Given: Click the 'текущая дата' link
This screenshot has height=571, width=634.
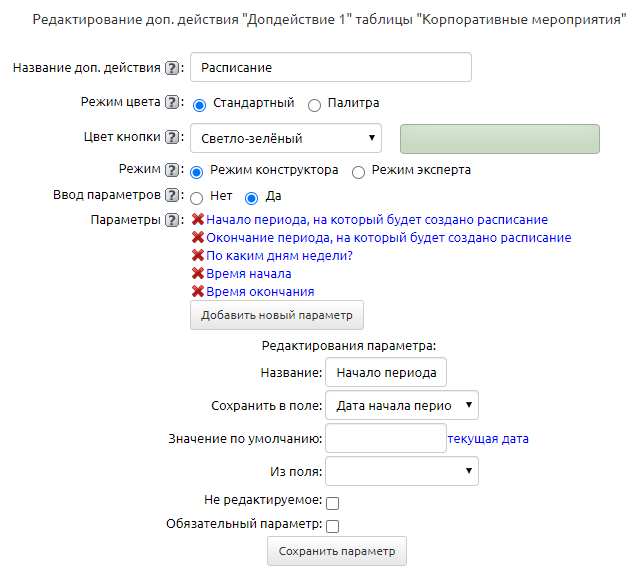Looking at the screenshot, I should (x=488, y=438).
